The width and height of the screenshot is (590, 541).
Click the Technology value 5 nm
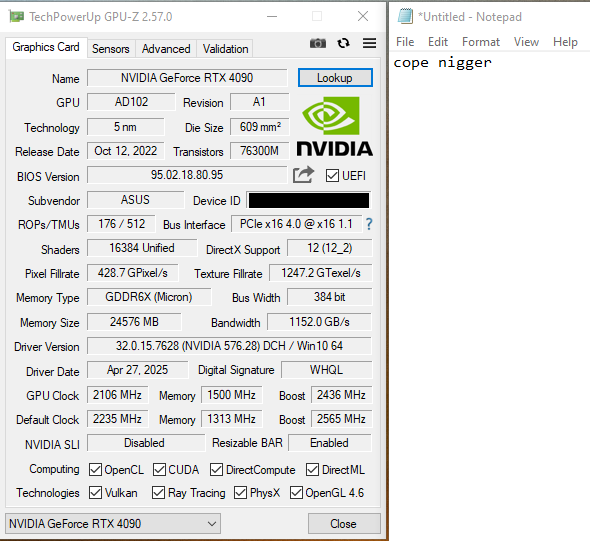coord(125,127)
